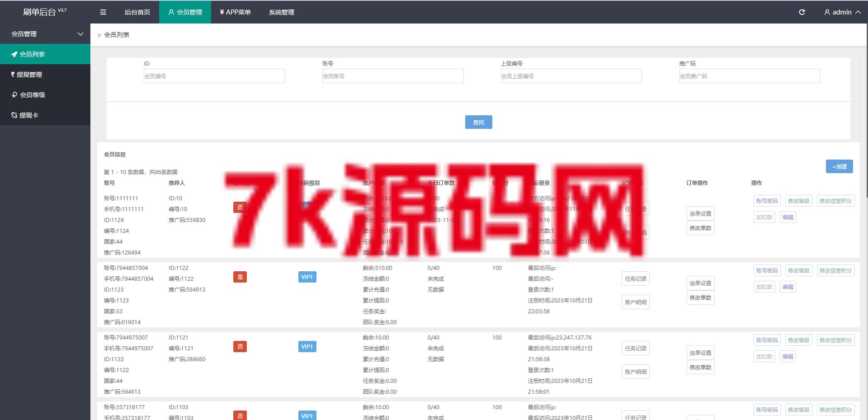
Task: Click 修改单数 for account 7944975007
Action: click(x=701, y=367)
